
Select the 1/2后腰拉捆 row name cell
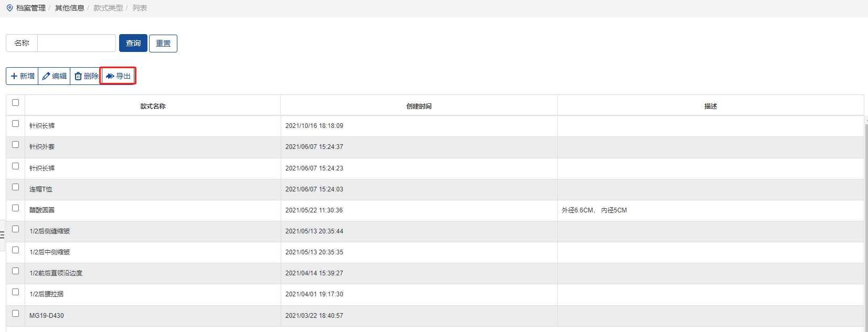[x=47, y=294]
